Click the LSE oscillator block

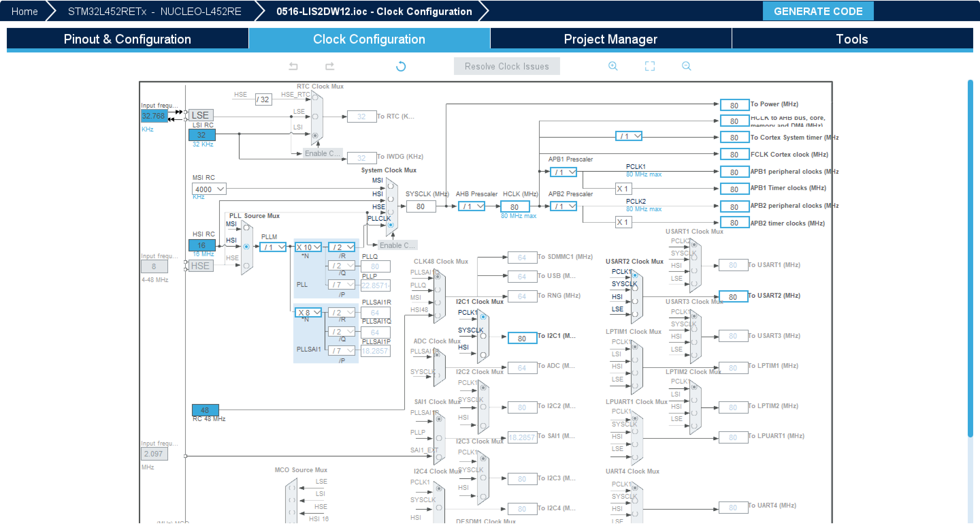(x=200, y=115)
